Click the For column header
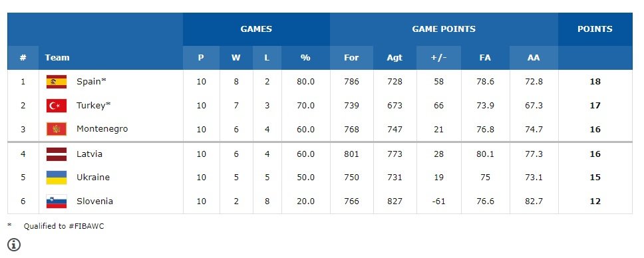This screenshot has height=258, width=644. [351, 58]
